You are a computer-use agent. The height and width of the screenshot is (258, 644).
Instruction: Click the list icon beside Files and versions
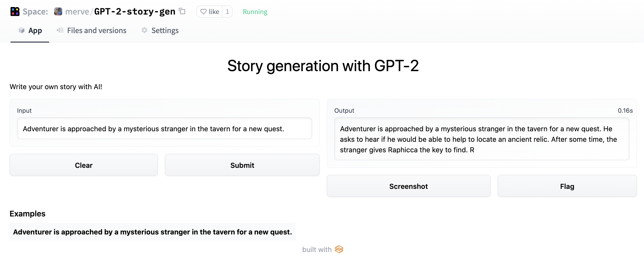60,30
